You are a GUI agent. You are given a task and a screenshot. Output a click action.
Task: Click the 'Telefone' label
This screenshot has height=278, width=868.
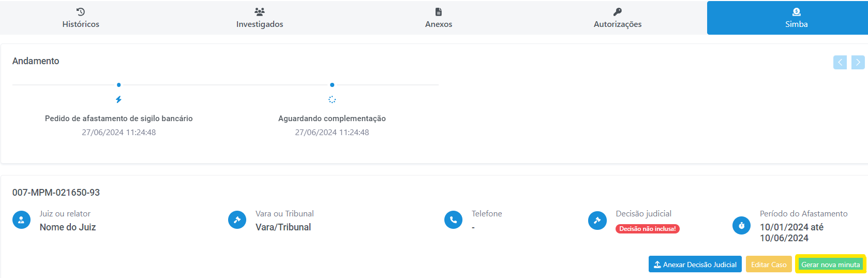tap(487, 214)
